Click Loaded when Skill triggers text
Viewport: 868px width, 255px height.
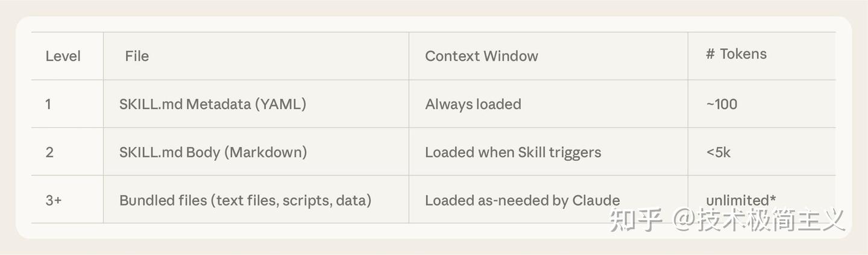[x=512, y=152]
